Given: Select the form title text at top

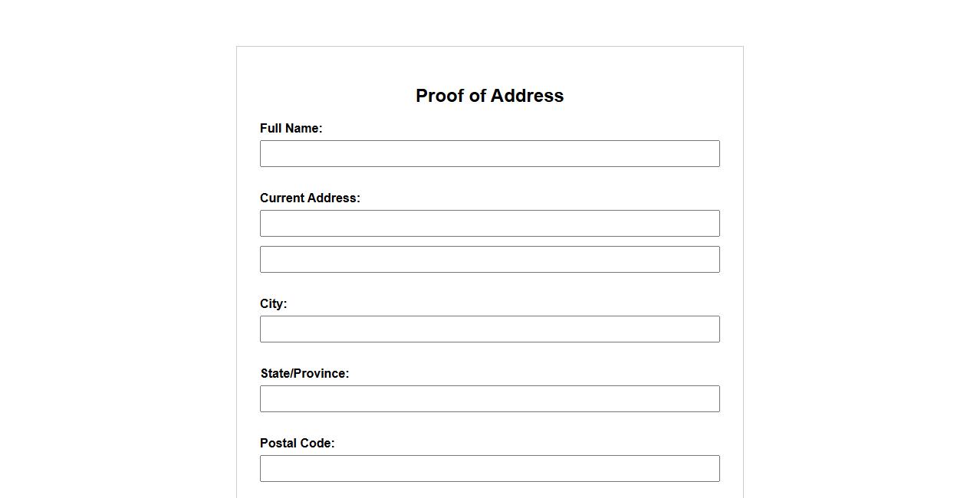Looking at the screenshot, I should (x=489, y=96).
